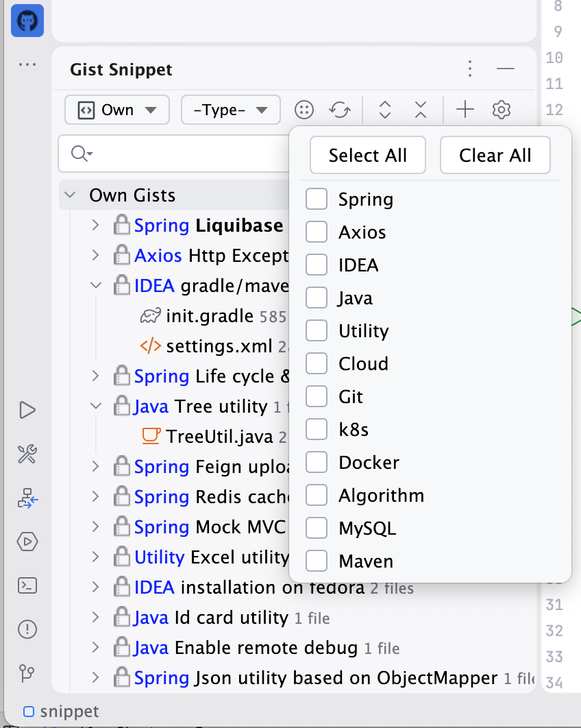Check the IDEA tag checkbox
This screenshot has height=728, width=581.
(x=317, y=265)
